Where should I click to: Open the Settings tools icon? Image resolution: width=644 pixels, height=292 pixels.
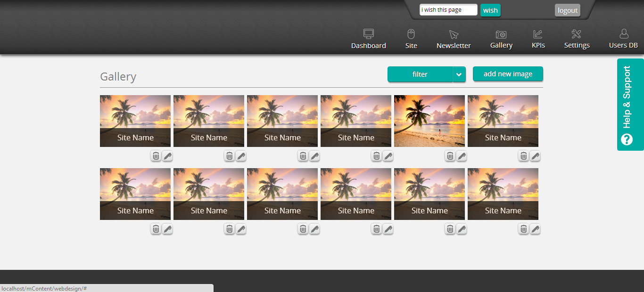click(576, 34)
